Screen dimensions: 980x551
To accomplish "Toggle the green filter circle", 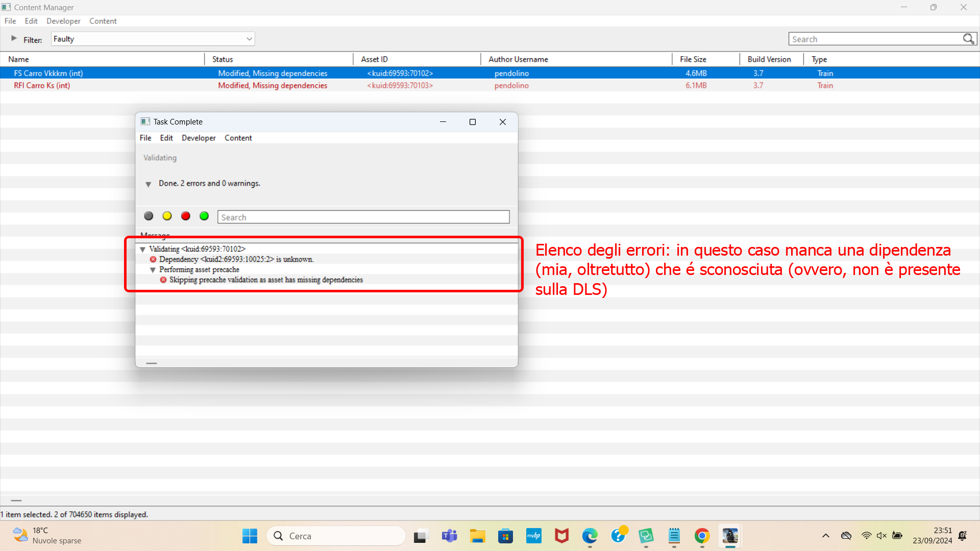I will [x=204, y=216].
